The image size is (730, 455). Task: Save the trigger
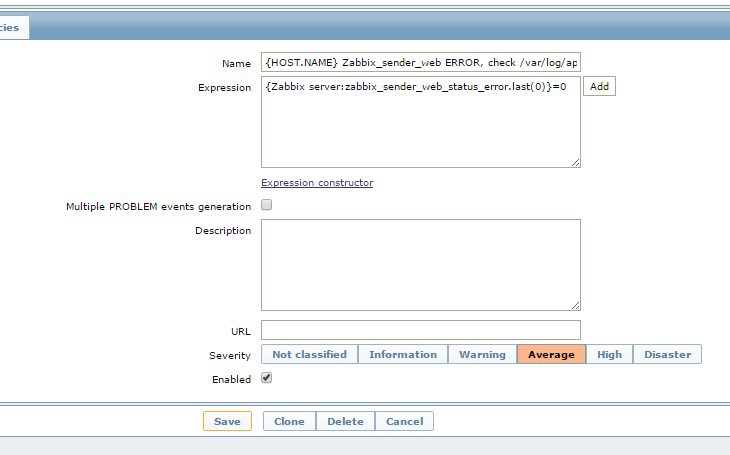click(227, 421)
